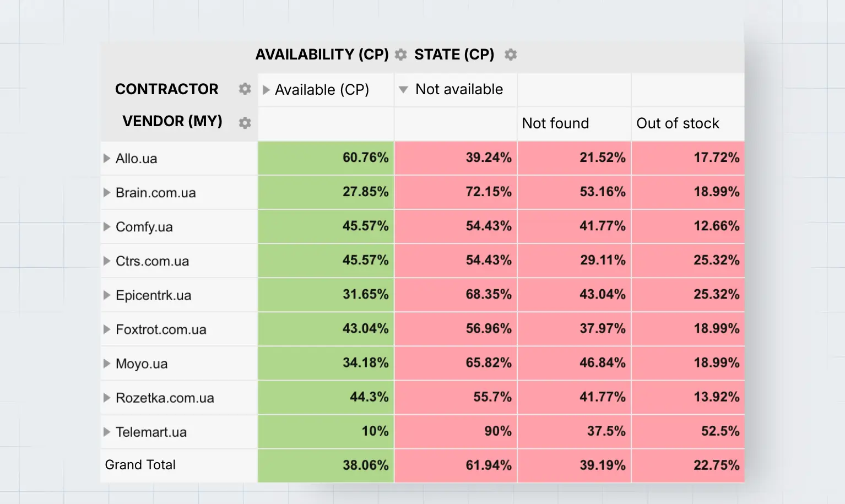
Task: Expand the Telemart.ua vendor breakdown
Action: click(106, 432)
